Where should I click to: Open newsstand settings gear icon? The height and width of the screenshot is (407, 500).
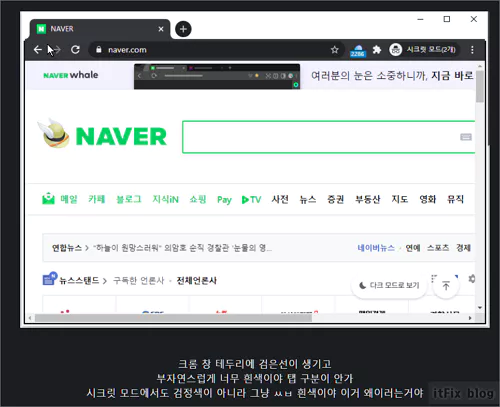click(472, 278)
